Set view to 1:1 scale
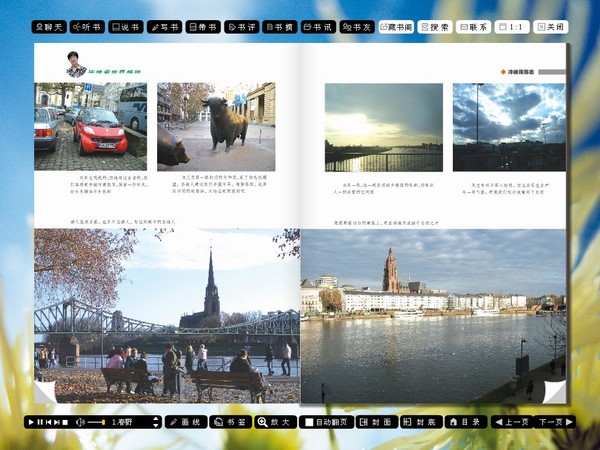 click(512, 27)
